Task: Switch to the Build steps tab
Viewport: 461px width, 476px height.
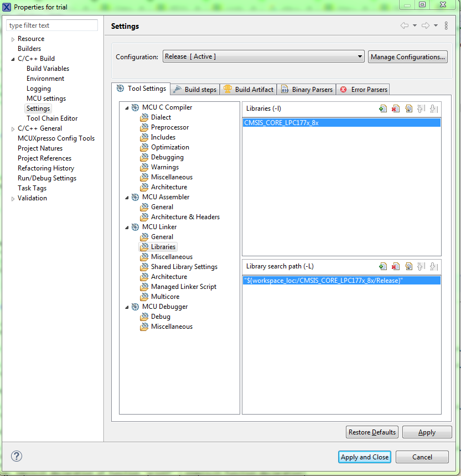Action: pyautogui.click(x=195, y=90)
